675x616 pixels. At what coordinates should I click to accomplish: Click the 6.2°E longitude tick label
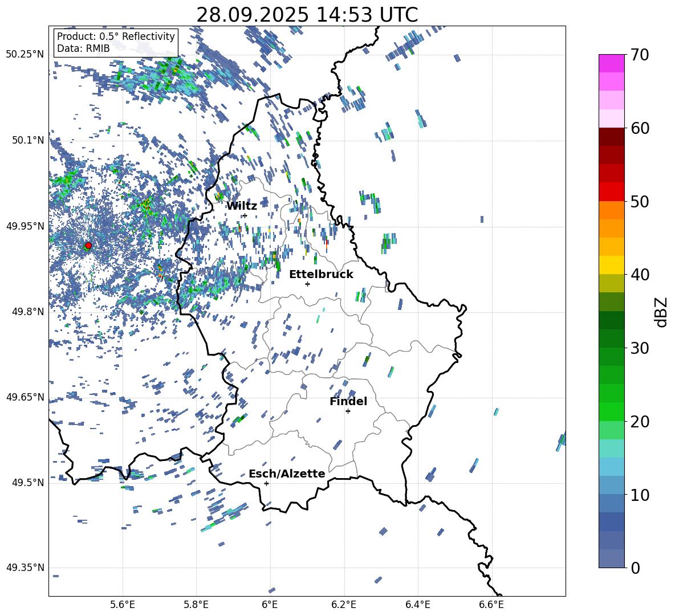[x=344, y=603]
